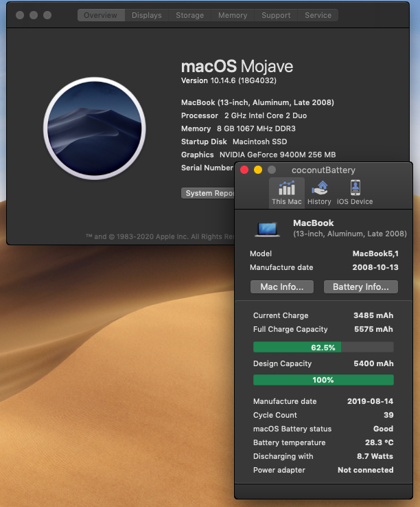
Task: Click the Full Charge Capacity 5575 mAh value
Action: coord(373,329)
